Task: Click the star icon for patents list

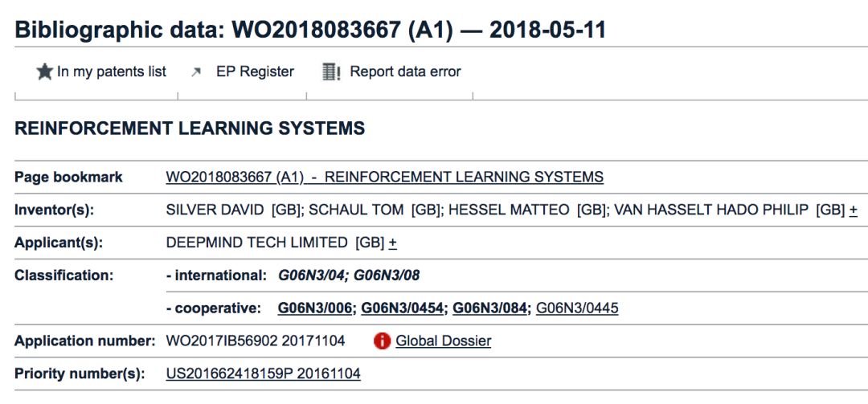Action: (x=45, y=71)
